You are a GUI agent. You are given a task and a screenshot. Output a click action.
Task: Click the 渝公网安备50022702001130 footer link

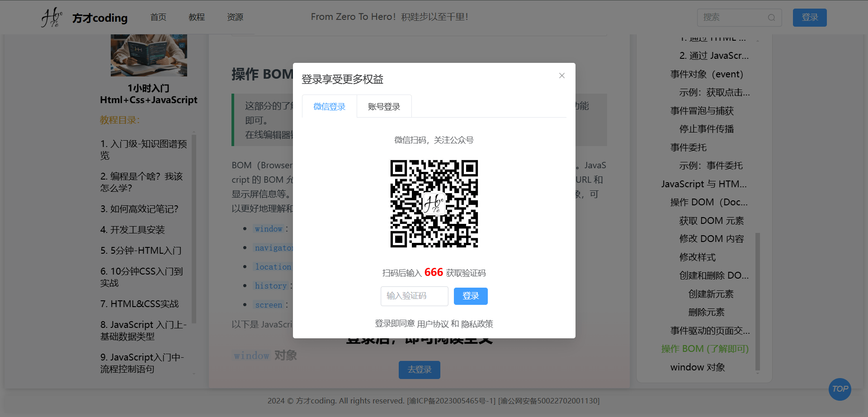pyautogui.click(x=549, y=401)
